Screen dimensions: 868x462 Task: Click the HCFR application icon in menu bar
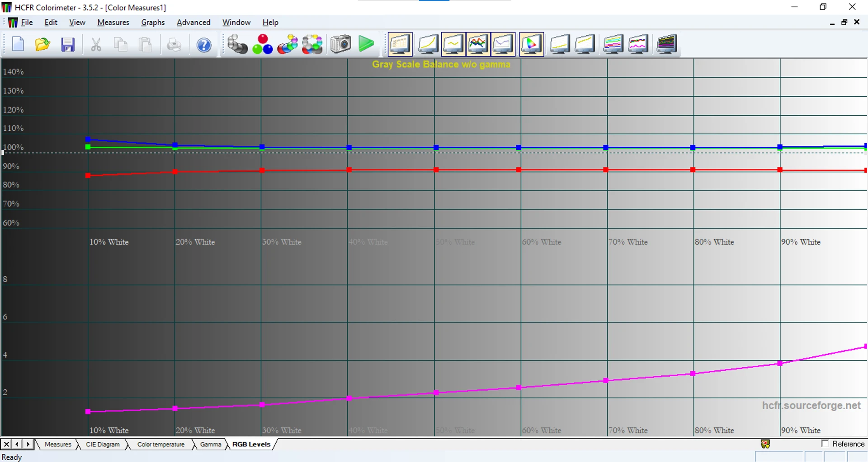(13, 22)
